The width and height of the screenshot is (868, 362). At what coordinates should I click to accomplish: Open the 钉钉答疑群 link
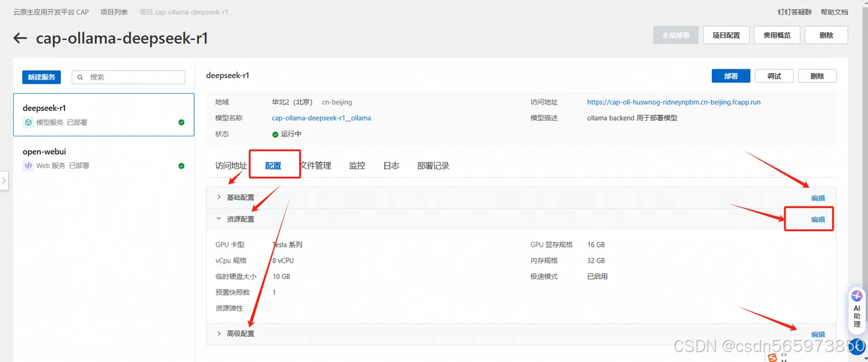pos(795,12)
